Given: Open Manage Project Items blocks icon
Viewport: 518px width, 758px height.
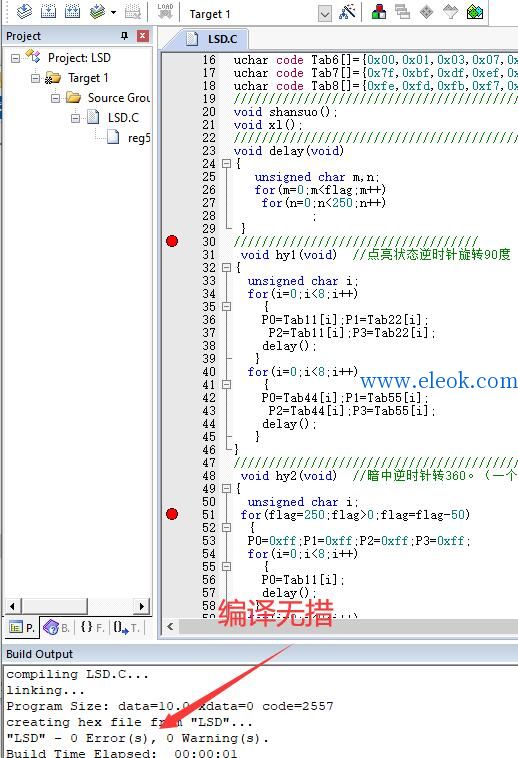Looking at the screenshot, I should point(379,12).
